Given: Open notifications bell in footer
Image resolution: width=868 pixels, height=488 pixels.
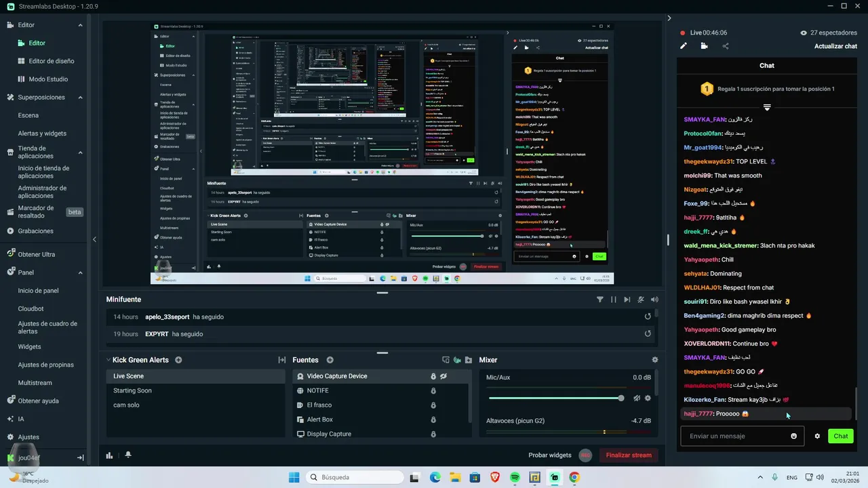Looking at the screenshot, I should point(128,455).
